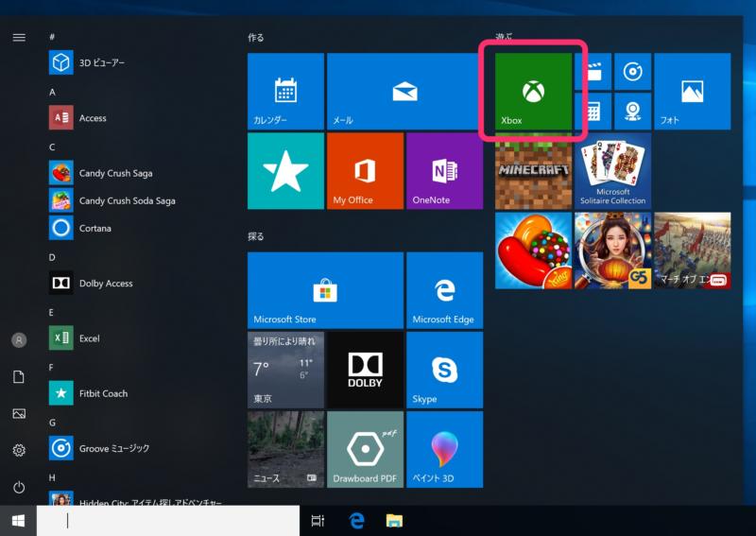Open File Explorer from the taskbar

pos(394,521)
